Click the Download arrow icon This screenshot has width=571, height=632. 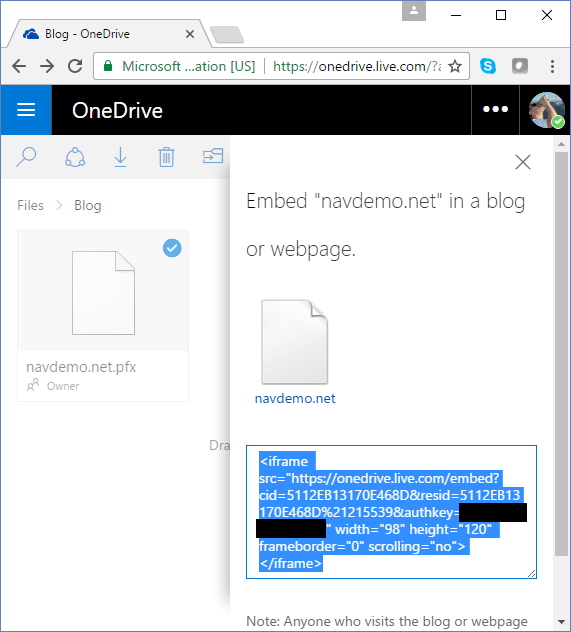point(120,157)
